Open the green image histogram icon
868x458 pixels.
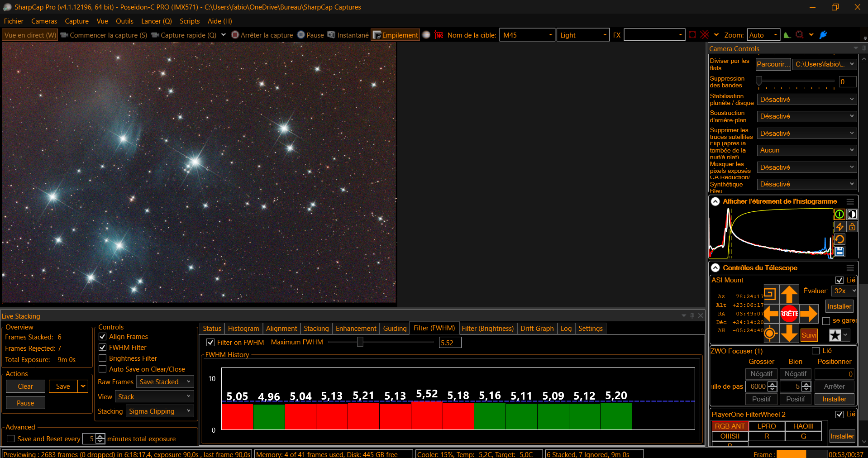pyautogui.click(x=787, y=35)
